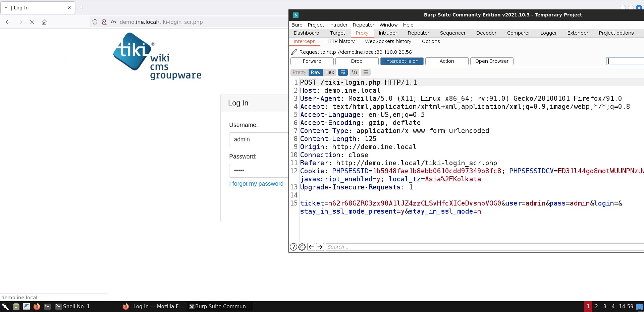Viewport: 644px width, 312px height.
Task: Click the Search field below the request
Action: [x=483, y=247]
